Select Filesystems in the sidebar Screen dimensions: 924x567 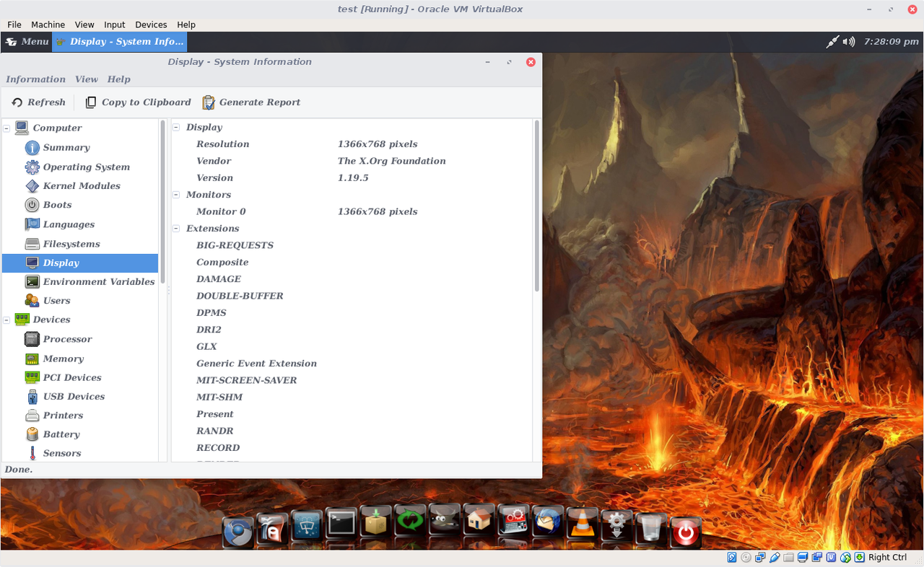click(x=71, y=244)
